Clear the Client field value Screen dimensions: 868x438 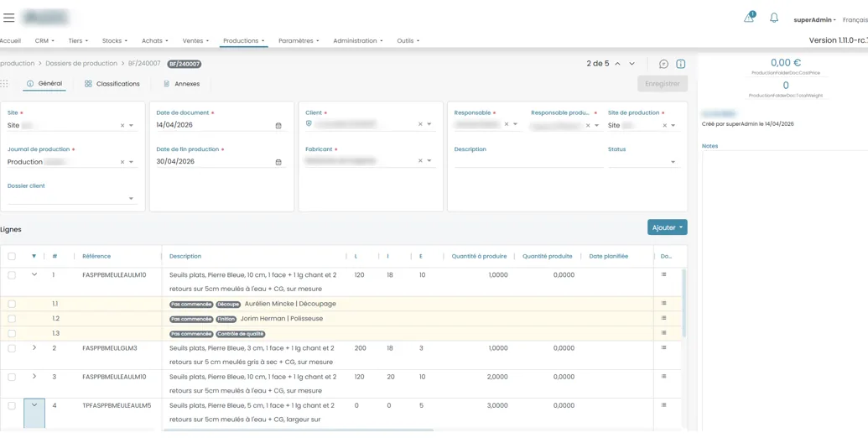pos(420,124)
